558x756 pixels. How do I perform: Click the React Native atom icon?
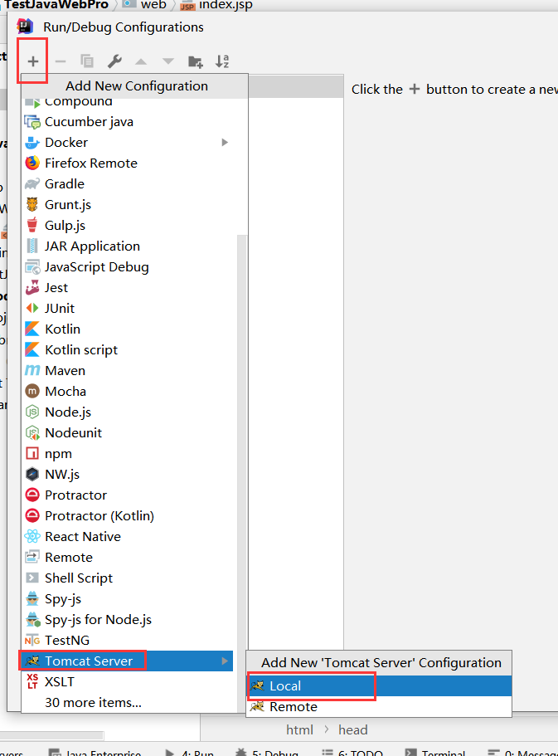32,537
